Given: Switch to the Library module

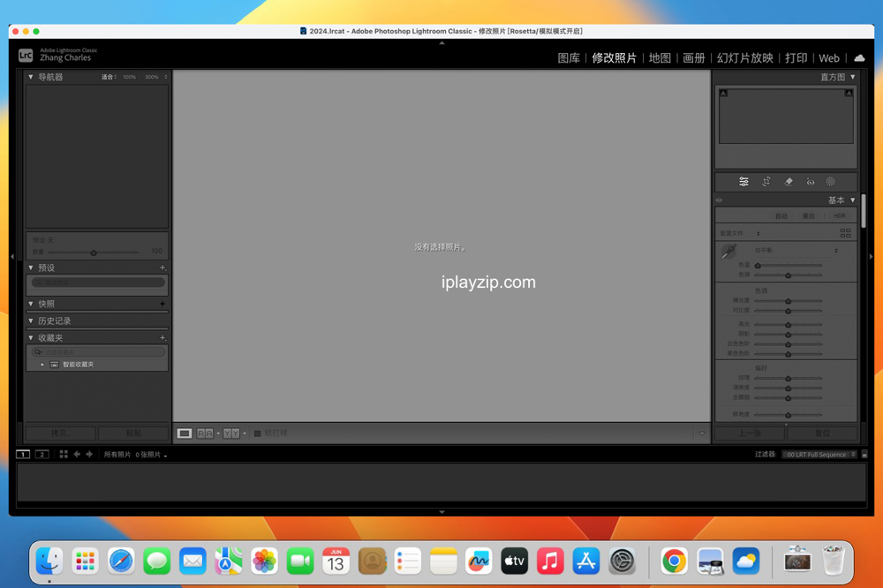Looking at the screenshot, I should coord(568,58).
